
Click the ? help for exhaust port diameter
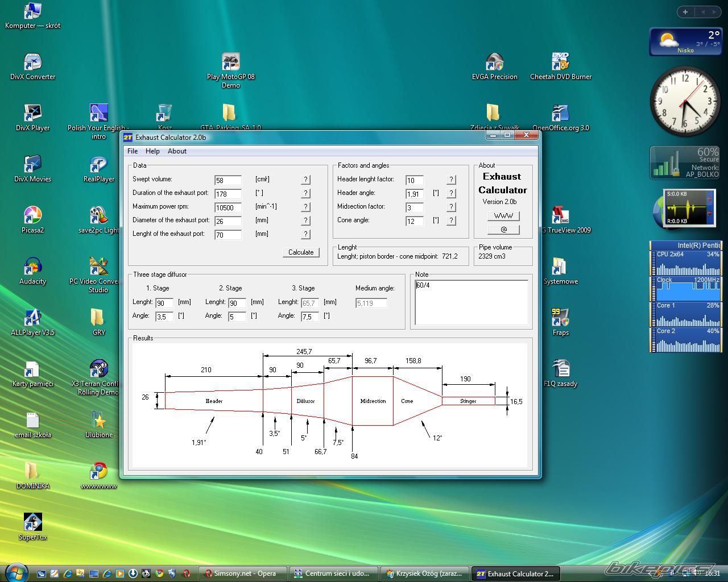click(306, 221)
